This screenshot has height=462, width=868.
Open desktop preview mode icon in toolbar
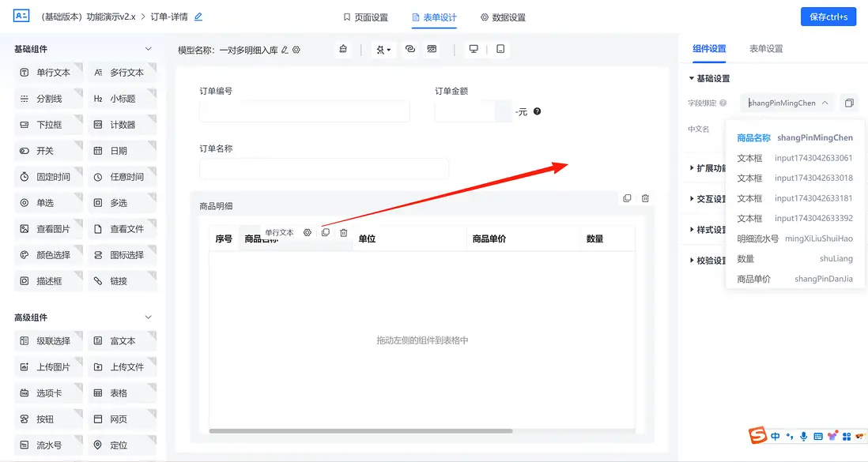473,48
